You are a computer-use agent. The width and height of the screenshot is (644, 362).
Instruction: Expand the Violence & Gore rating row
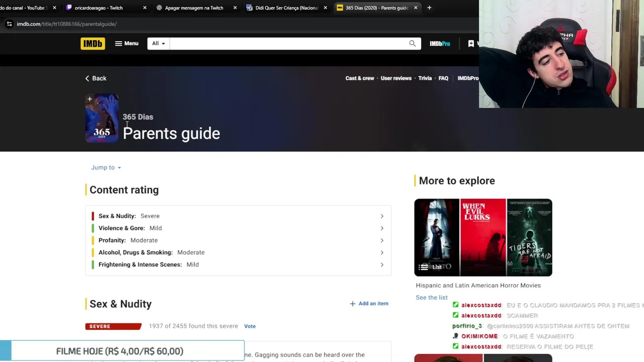tap(238, 228)
